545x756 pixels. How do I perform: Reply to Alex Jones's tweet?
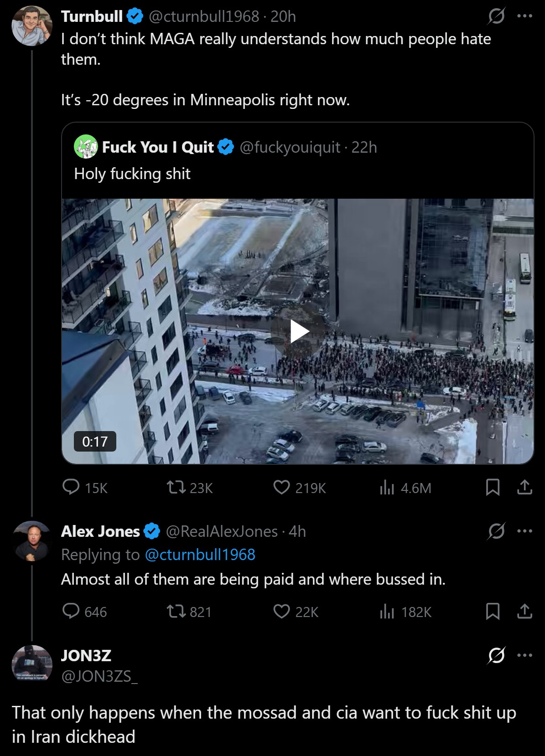point(71,611)
